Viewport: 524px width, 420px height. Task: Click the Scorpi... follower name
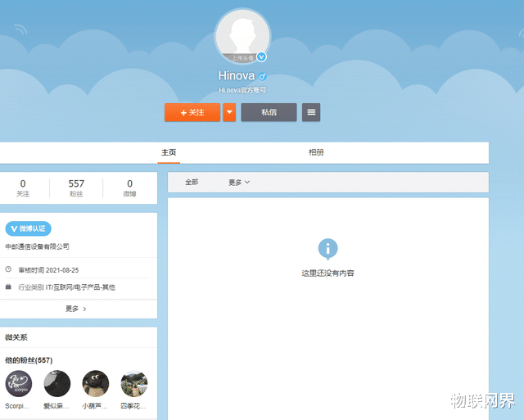(17, 406)
